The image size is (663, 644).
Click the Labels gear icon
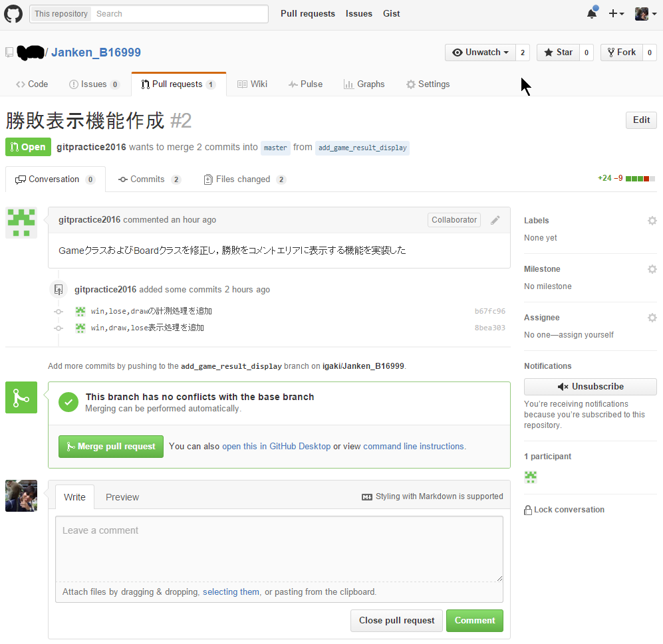click(x=652, y=221)
